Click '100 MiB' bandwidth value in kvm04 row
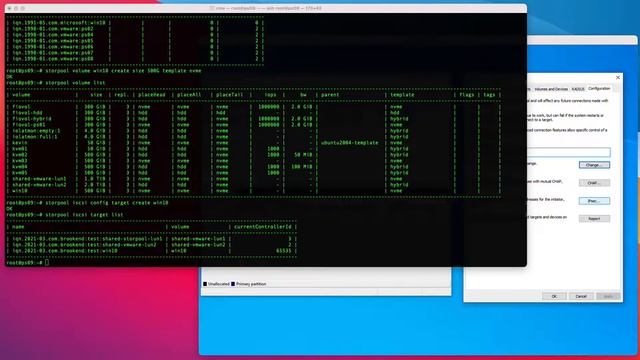 point(301,167)
